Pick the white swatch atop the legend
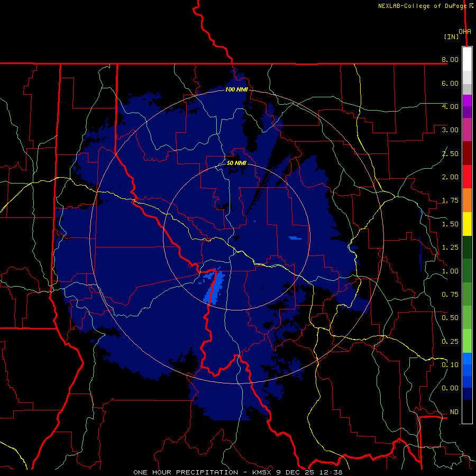476x476 pixels. tap(467, 59)
